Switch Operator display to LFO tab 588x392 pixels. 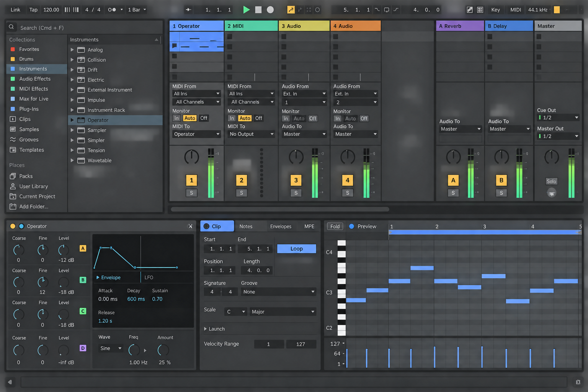149,278
